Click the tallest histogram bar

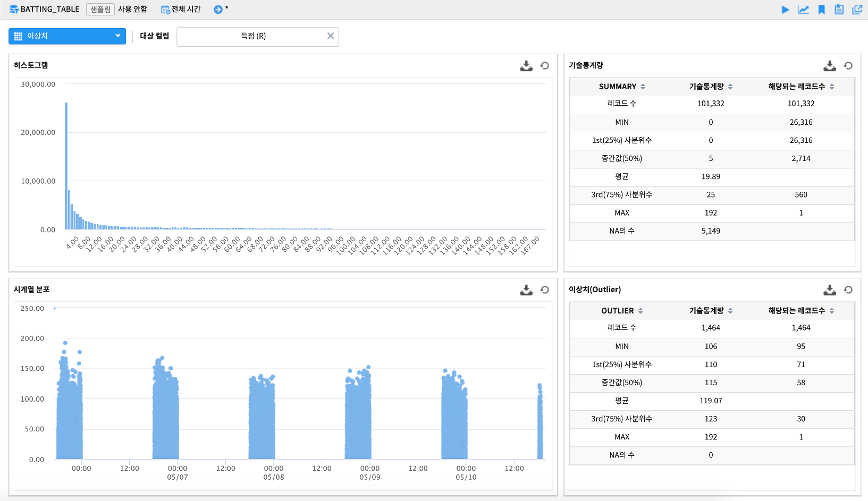click(x=66, y=166)
